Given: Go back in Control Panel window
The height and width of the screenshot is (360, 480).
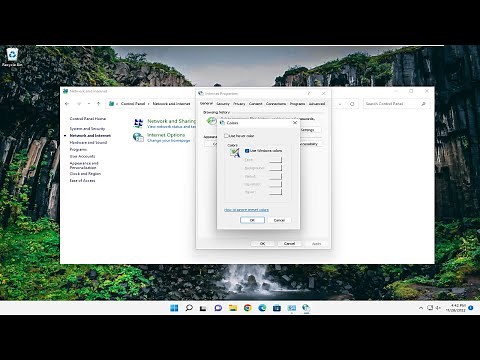Looking at the screenshot, I should click(67, 104).
